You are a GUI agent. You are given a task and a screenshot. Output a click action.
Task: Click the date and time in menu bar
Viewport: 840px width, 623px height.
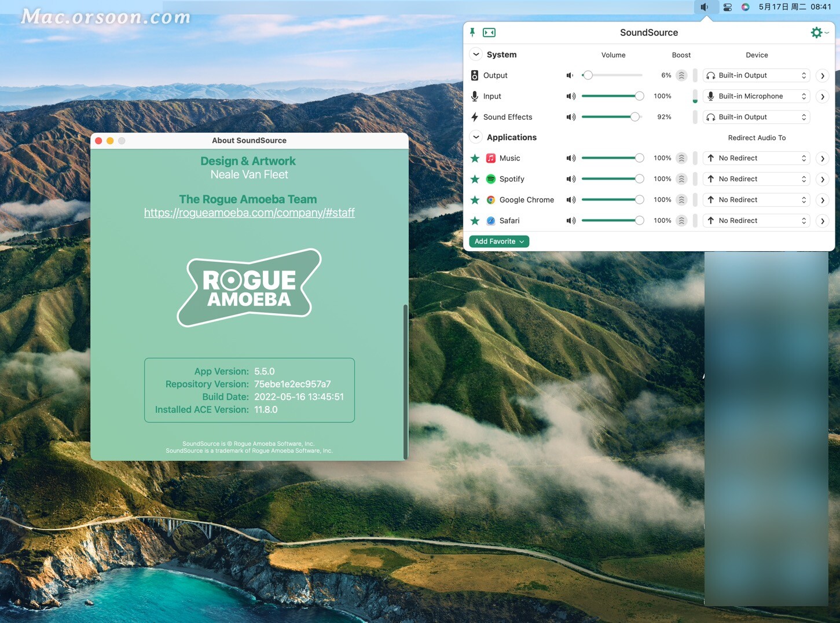coord(795,7)
